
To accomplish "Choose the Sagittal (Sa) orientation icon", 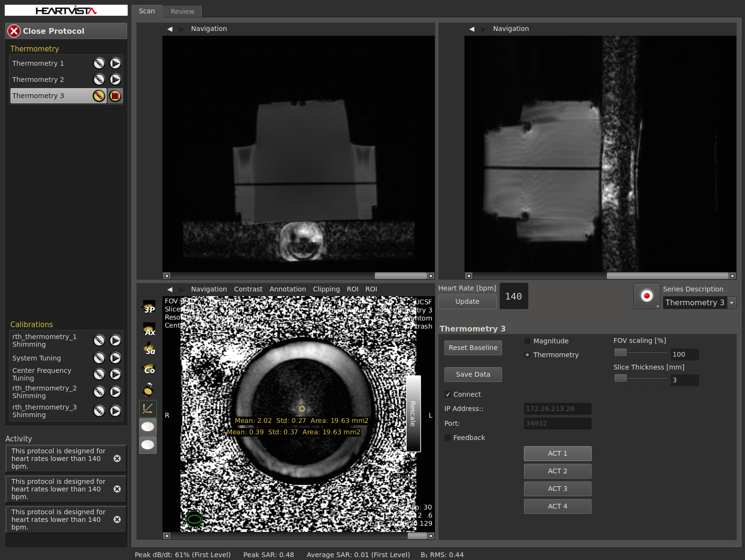I will pos(149,349).
